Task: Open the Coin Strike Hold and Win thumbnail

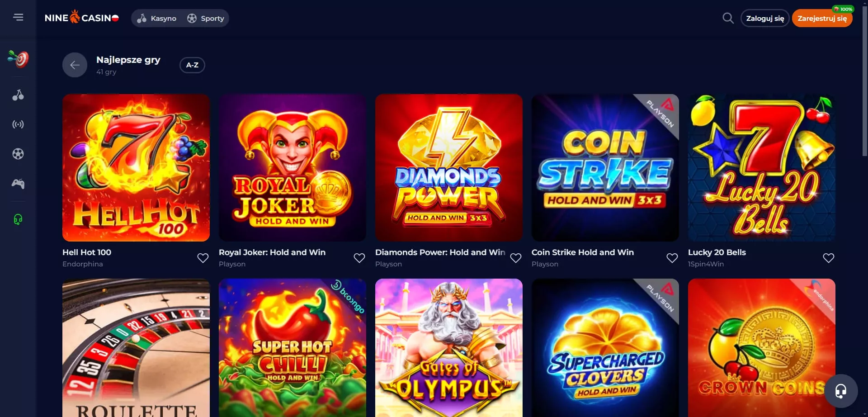Action: [x=605, y=168]
